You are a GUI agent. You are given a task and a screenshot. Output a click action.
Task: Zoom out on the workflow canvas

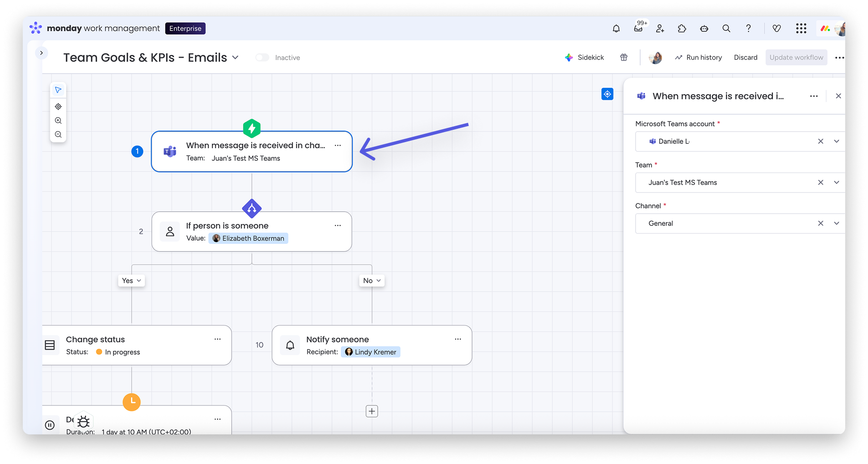tap(58, 134)
